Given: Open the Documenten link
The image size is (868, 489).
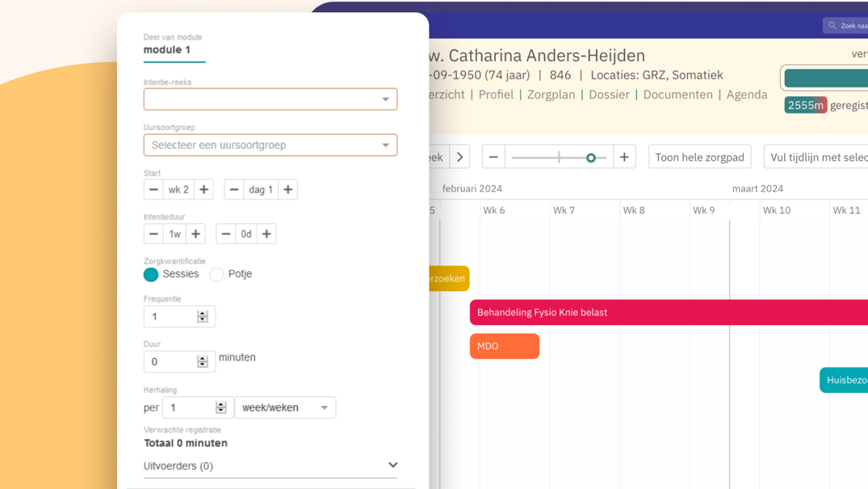Looking at the screenshot, I should click(x=677, y=95).
